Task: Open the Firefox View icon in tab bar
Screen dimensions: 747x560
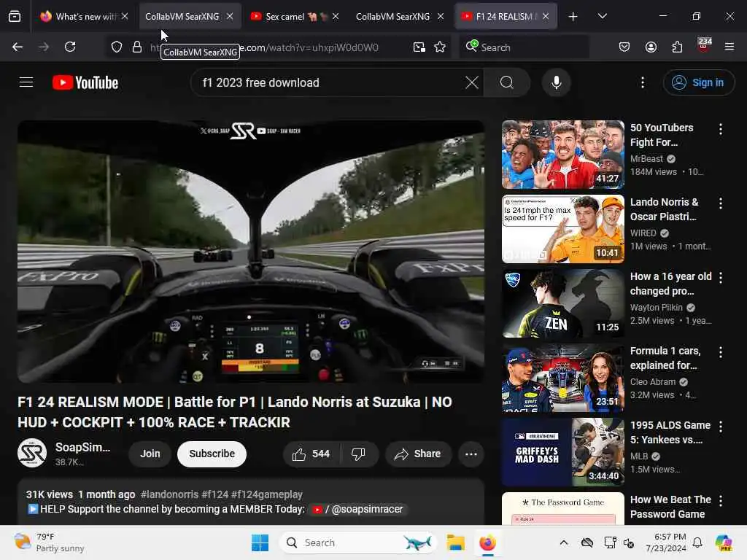Action: 15,17
